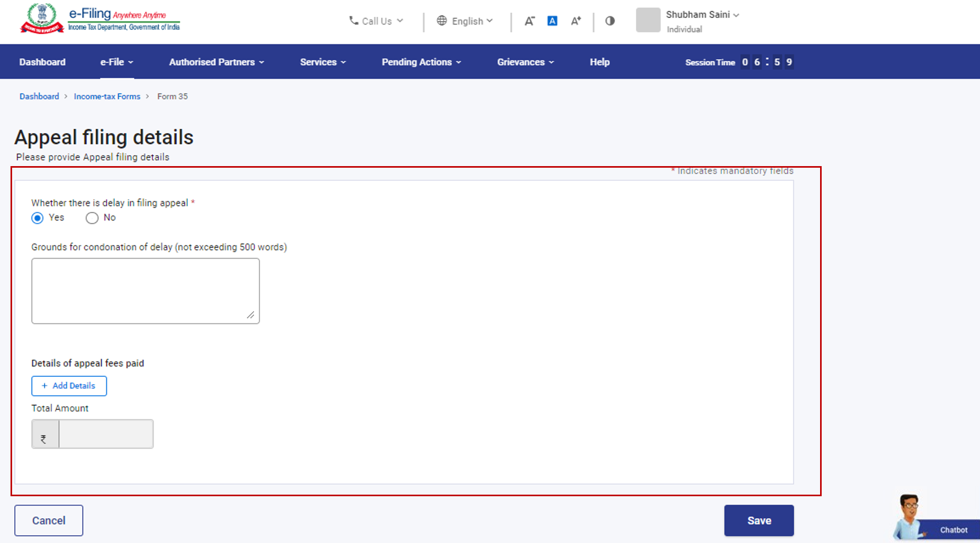This screenshot has height=543, width=980.
Task: Open the Help menu item
Action: (x=599, y=62)
